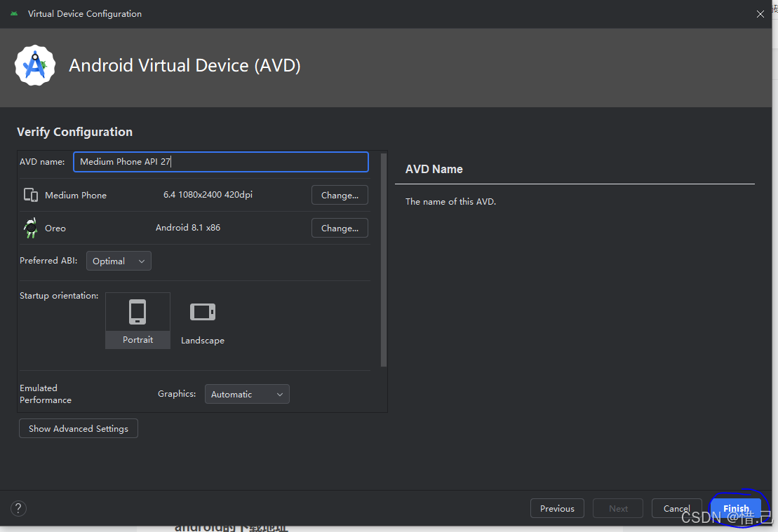Click the Oreo Android mascot icon

coord(31,228)
